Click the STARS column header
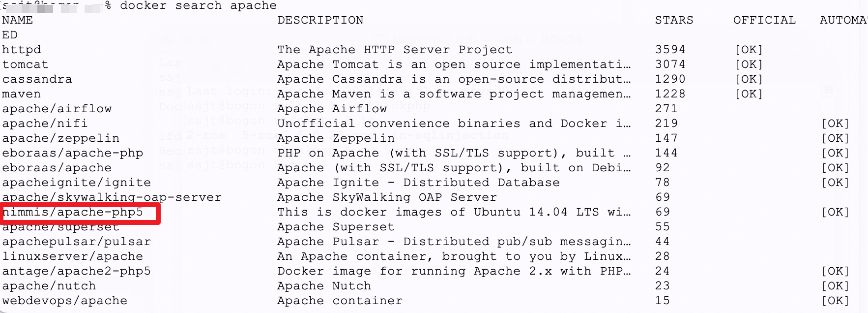The width and height of the screenshot is (868, 313). (674, 20)
